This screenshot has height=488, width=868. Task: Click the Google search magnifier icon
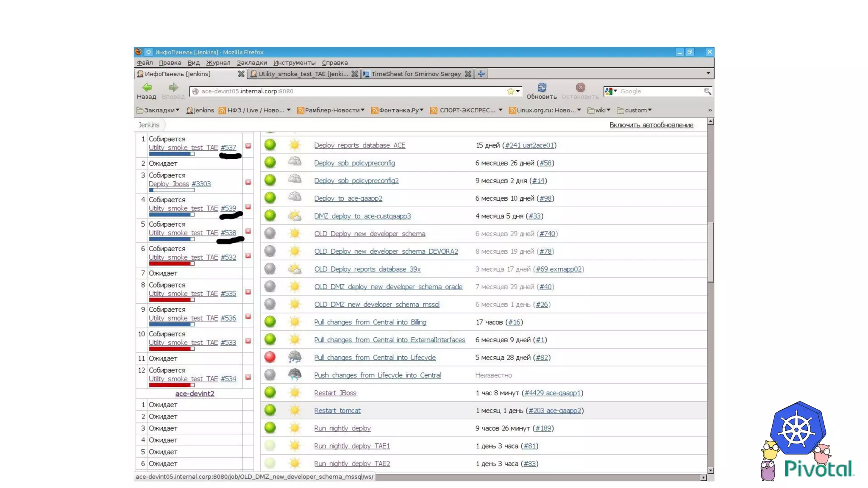click(707, 91)
